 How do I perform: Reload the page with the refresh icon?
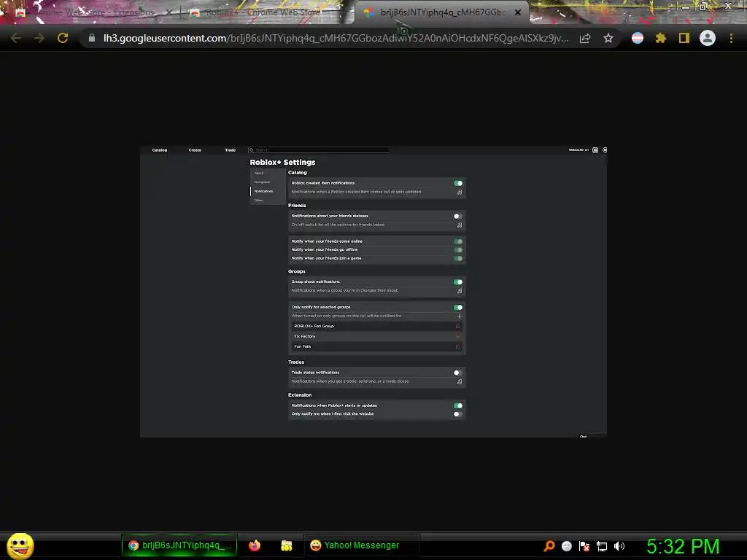63,38
